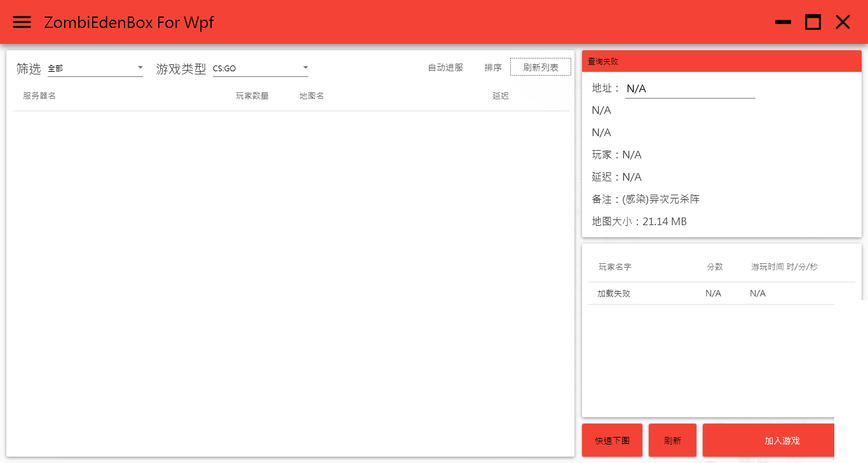Toggle the 排序 sort option
868x463 pixels.
pyautogui.click(x=493, y=67)
